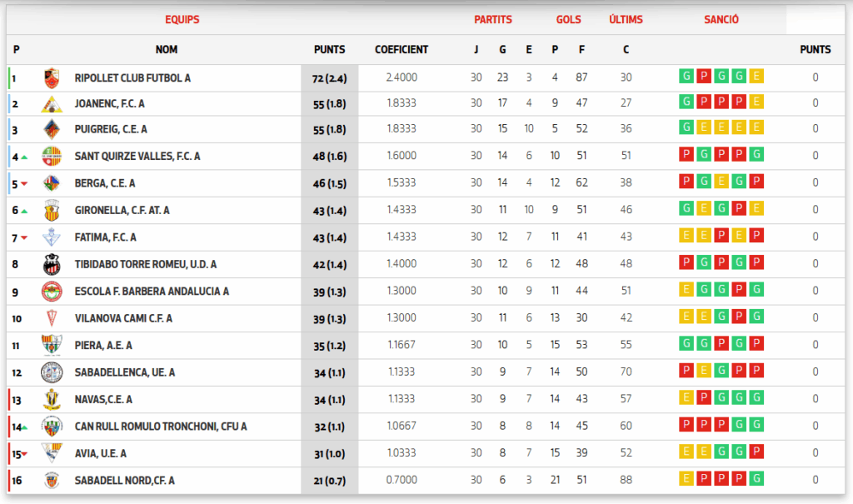Click the red down arrow beside position 5
Screen dimensions: 853x504
click(x=24, y=184)
